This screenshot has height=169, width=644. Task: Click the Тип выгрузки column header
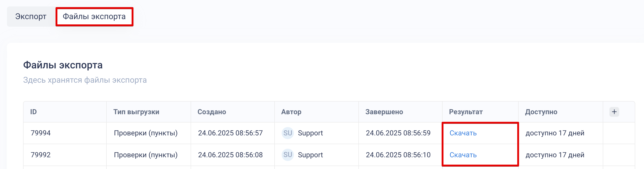click(x=136, y=112)
